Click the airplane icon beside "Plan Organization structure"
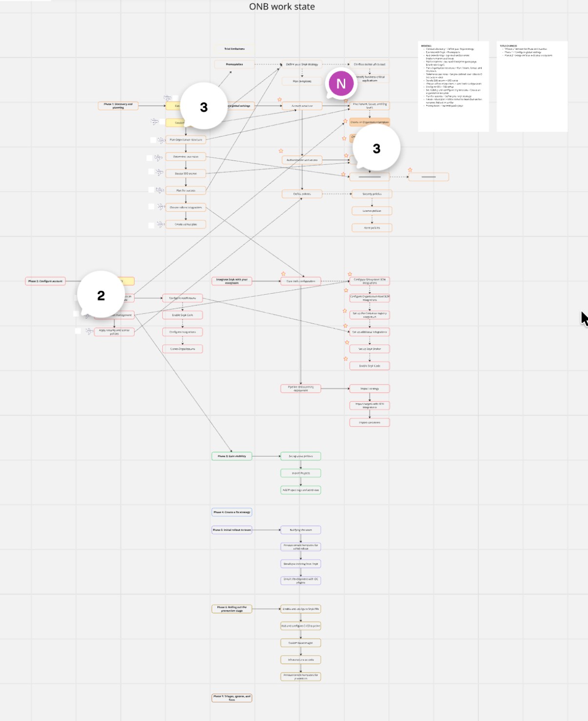588x721 pixels. 161,140
